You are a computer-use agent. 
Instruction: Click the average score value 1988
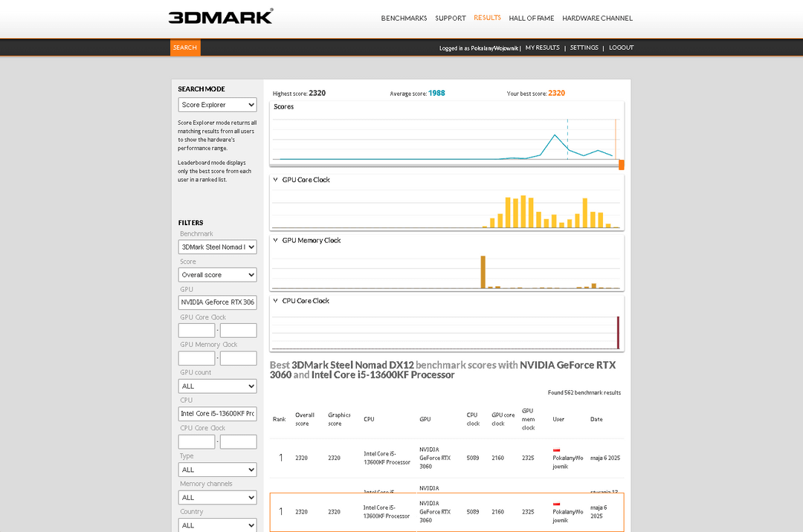tap(436, 93)
